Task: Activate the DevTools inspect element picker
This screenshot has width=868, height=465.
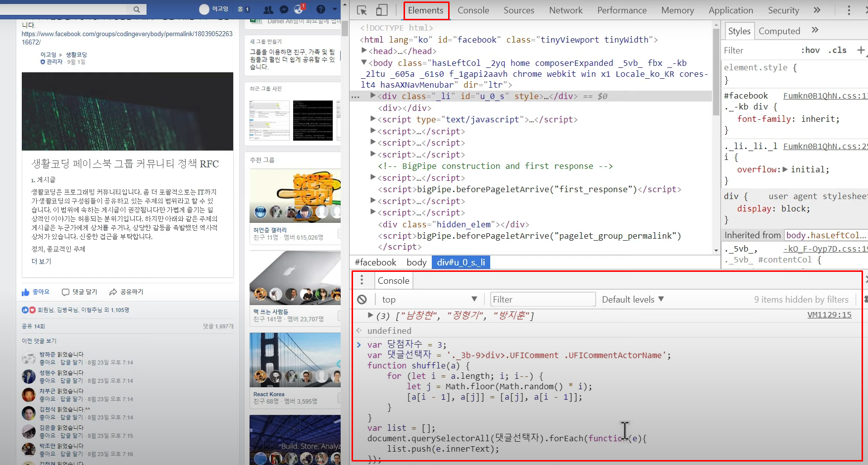Action: 362,10
